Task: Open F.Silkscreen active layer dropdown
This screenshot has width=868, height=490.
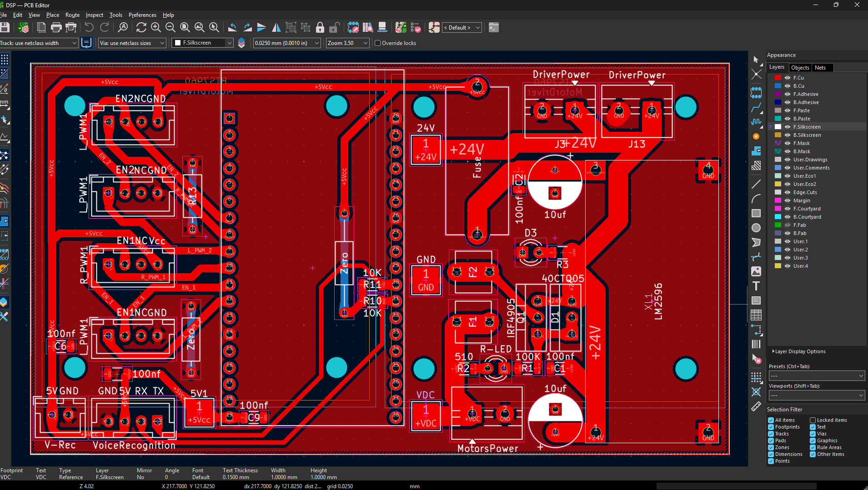Action: [203, 43]
